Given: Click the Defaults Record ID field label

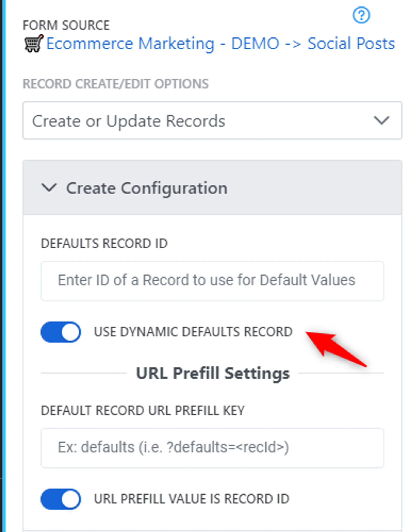Looking at the screenshot, I should pos(104,243).
